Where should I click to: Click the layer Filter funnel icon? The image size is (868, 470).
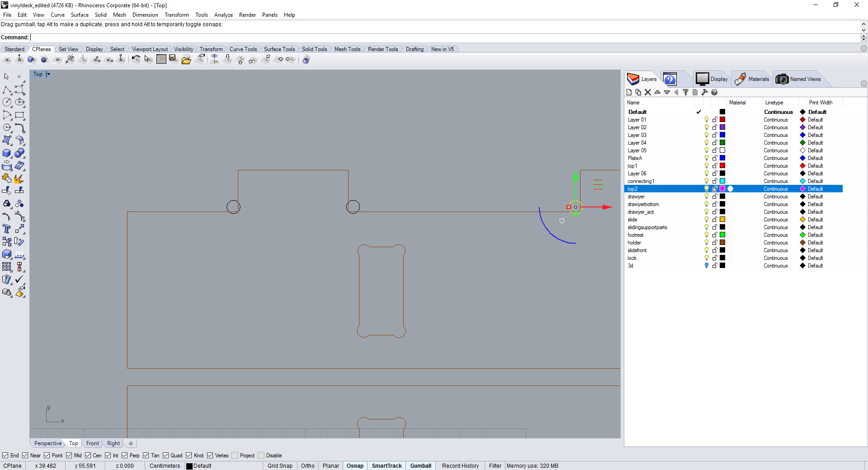tap(686, 92)
